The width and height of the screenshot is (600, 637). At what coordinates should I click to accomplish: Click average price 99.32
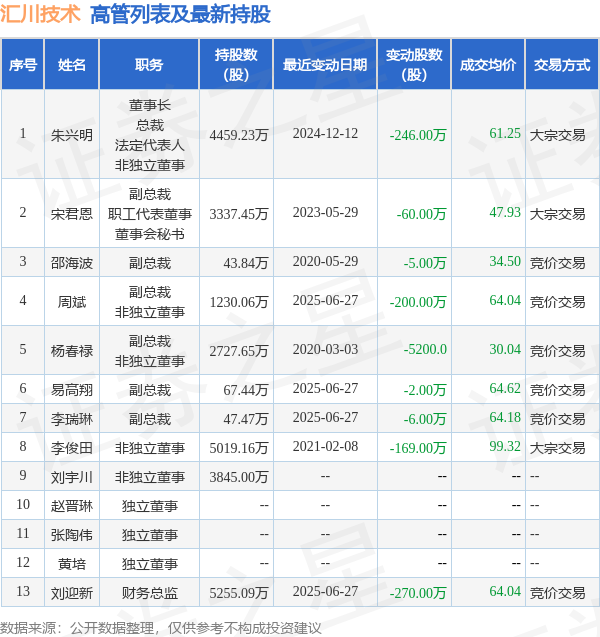pos(505,446)
